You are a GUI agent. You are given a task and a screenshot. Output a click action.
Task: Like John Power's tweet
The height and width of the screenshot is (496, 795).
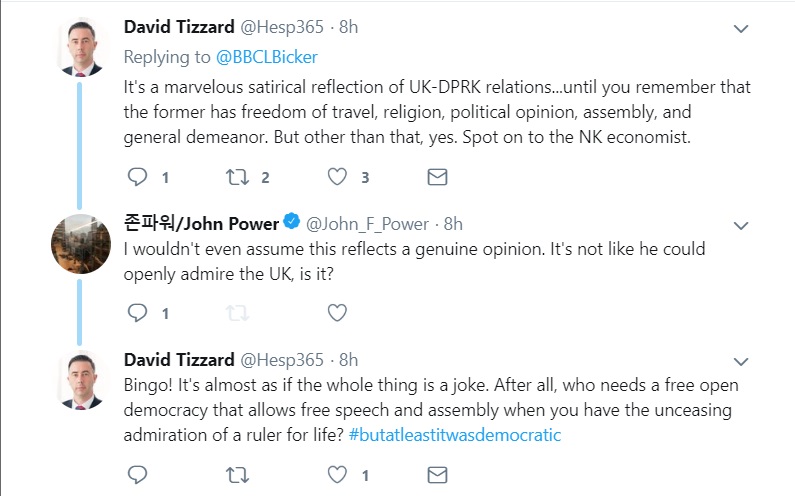tap(337, 313)
